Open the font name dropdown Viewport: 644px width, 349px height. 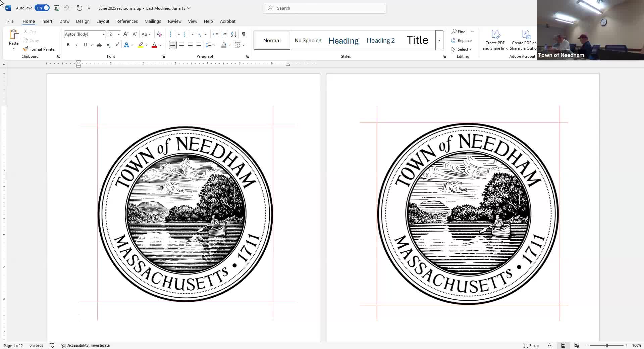[103, 34]
